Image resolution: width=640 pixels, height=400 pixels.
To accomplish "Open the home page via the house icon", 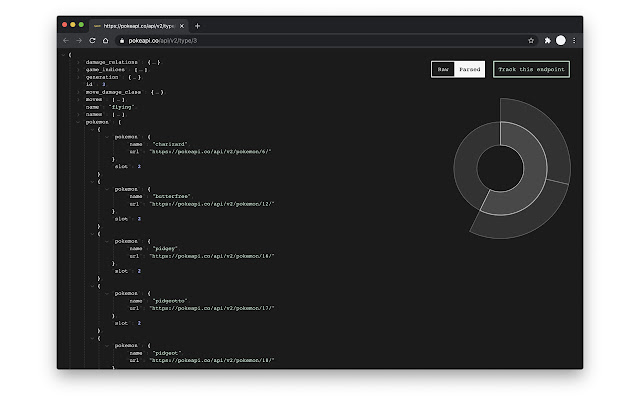I will pos(105,40).
